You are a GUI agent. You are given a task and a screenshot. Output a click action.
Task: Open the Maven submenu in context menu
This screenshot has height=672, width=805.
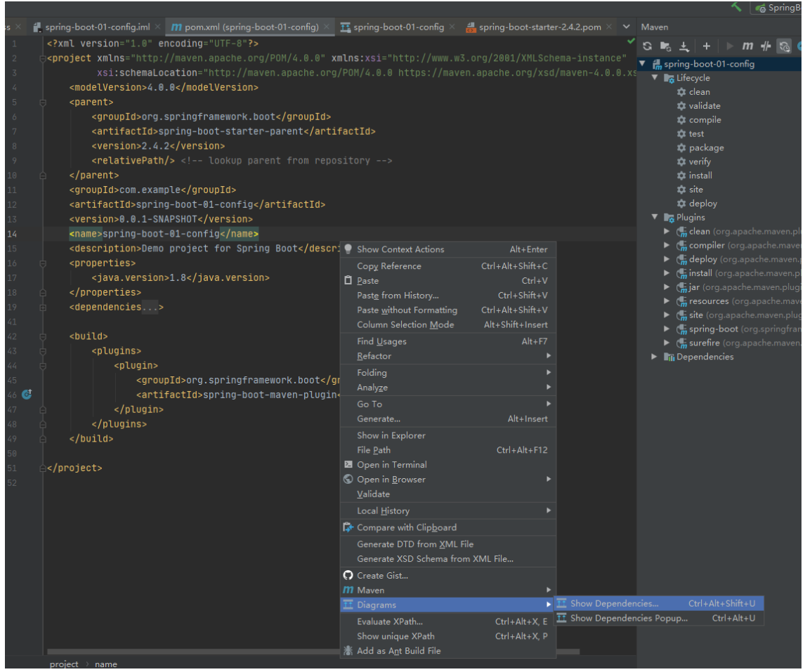pos(448,590)
